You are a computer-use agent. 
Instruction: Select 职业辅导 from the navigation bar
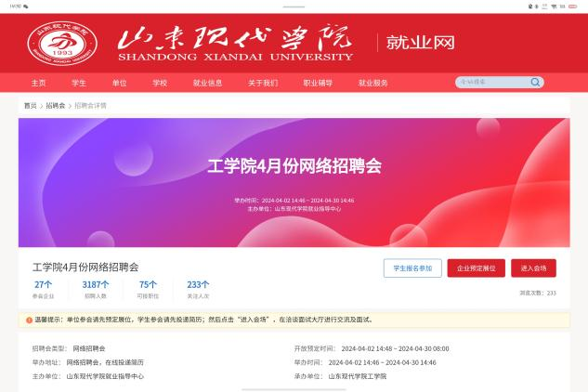(x=318, y=83)
